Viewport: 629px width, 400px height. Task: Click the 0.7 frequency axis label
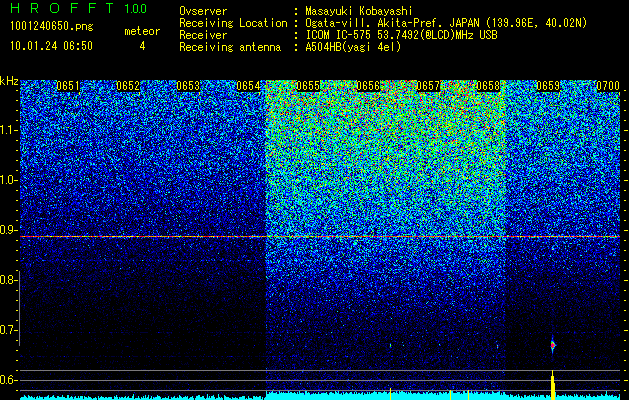8,330
